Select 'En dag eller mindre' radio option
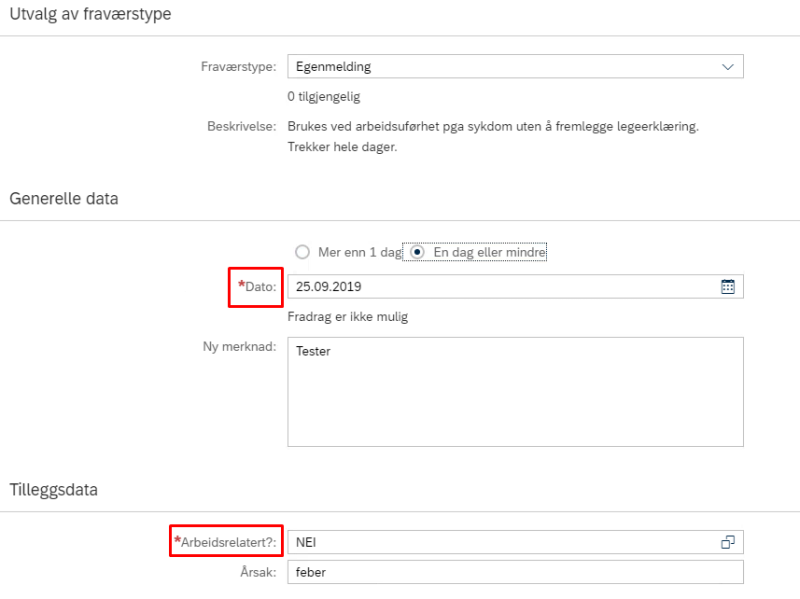The image size is (800, 599). point(417,252)
